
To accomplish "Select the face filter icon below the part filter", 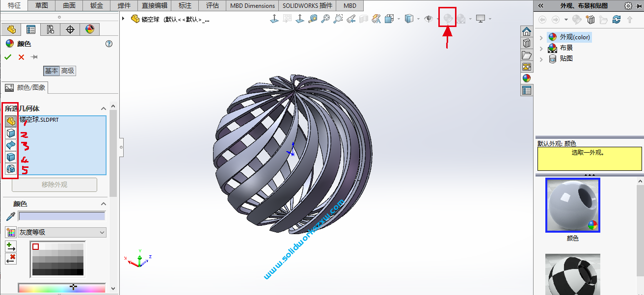I will click(x=10, y=133).
